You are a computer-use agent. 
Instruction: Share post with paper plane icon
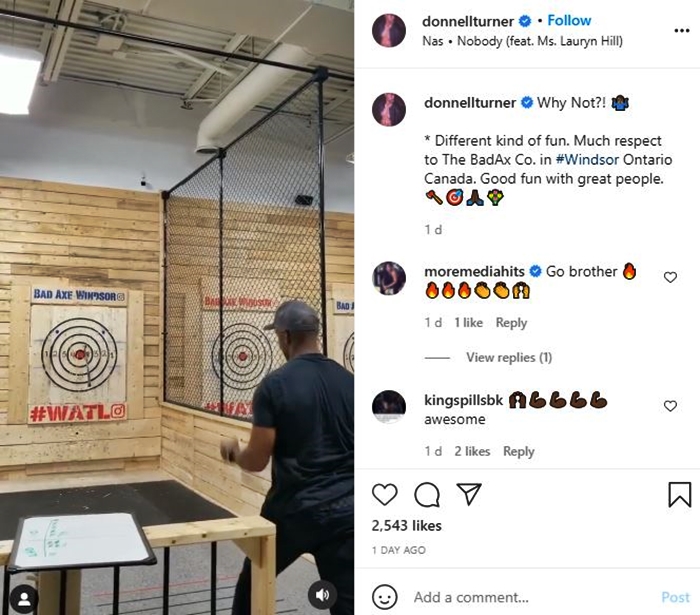469,494
